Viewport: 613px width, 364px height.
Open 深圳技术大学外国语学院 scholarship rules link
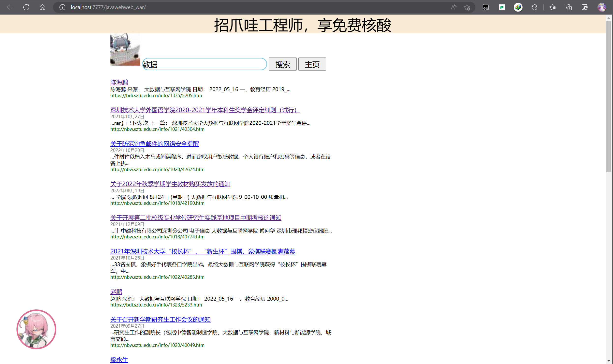[205, 110]
